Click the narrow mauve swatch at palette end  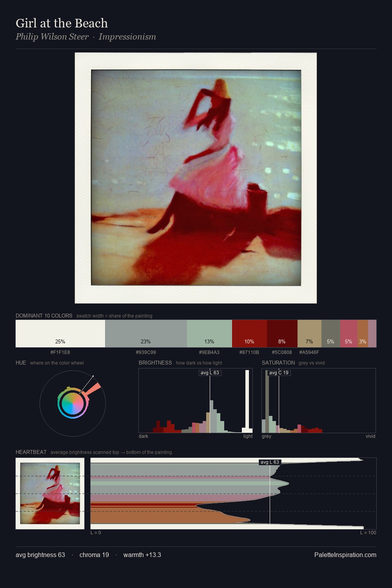(372, 334)
